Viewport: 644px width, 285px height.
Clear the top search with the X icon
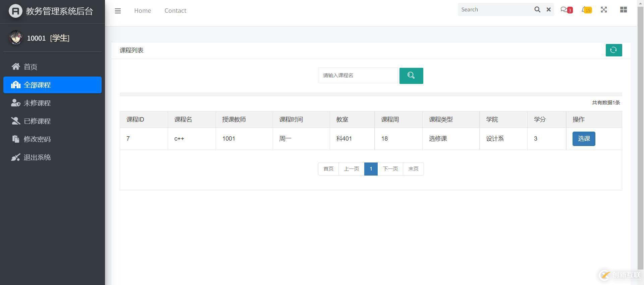[549, 9]
